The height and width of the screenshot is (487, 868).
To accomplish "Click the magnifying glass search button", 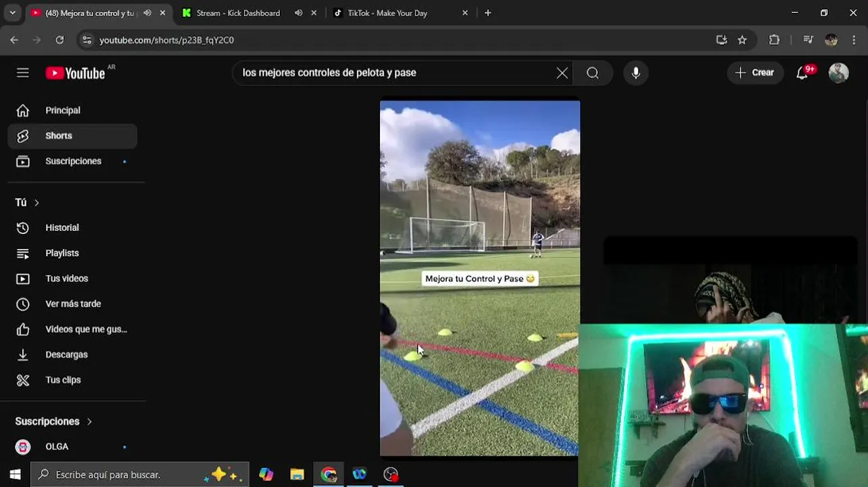I will 593,73.
